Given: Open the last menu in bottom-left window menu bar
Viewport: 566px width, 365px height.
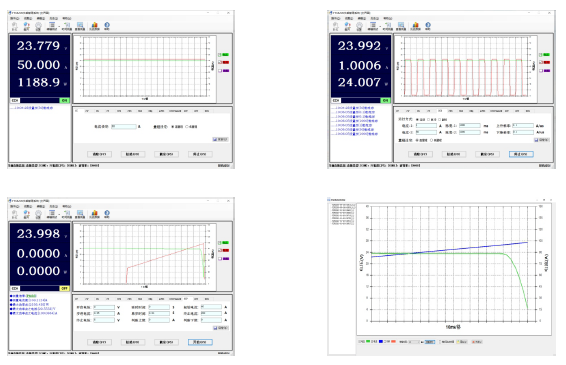Looking at the screenshot, I should (x=67, y=206).
